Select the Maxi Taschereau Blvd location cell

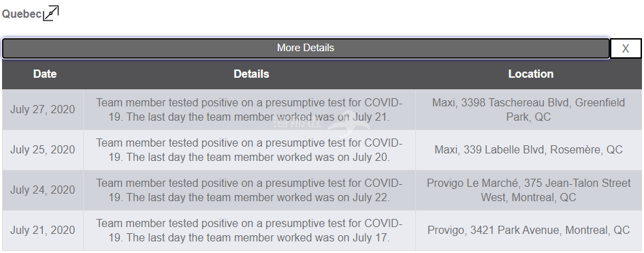coord(528,110)
